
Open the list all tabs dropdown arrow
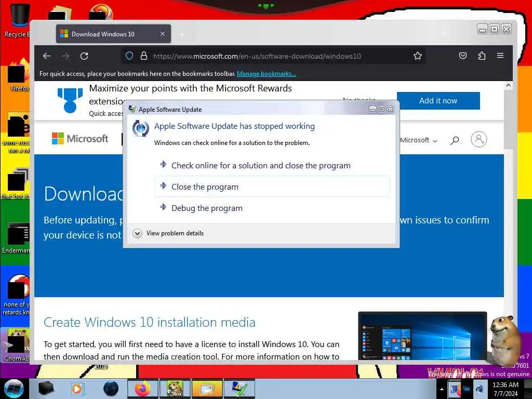[x=445, y=34]
